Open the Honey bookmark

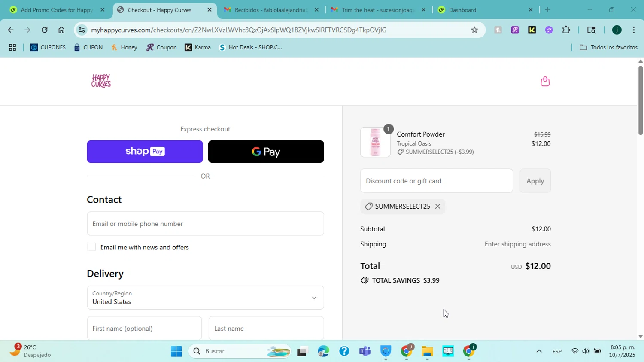click(124, 48)
